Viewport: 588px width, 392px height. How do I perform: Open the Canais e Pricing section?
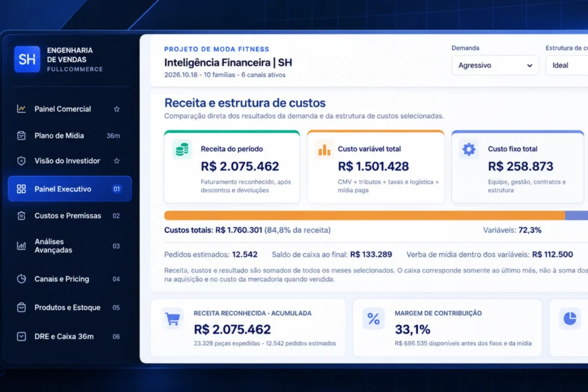coord(69,279)
